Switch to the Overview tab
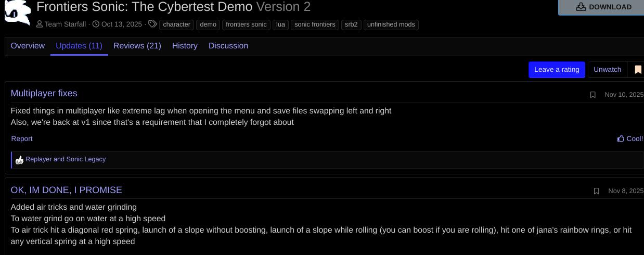The image size is (644, 255). [28, 46]
